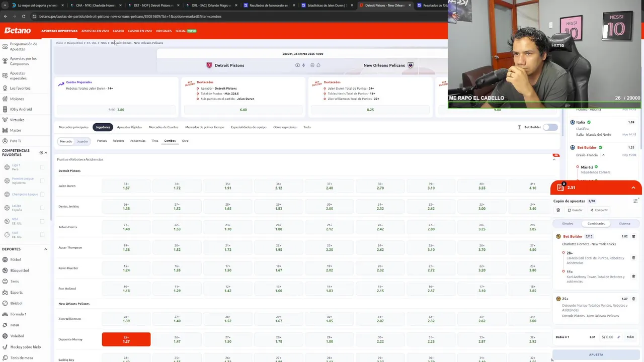Click the MÁX stake button
The image size is (644, 362).
coord(630,337)
